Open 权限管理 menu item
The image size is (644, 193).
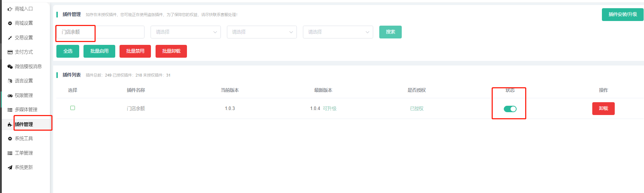point(24,95)
